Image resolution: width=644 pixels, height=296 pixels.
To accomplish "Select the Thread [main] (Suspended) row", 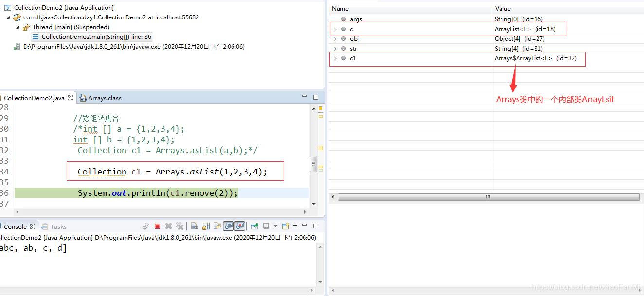I will pos(71,27).
